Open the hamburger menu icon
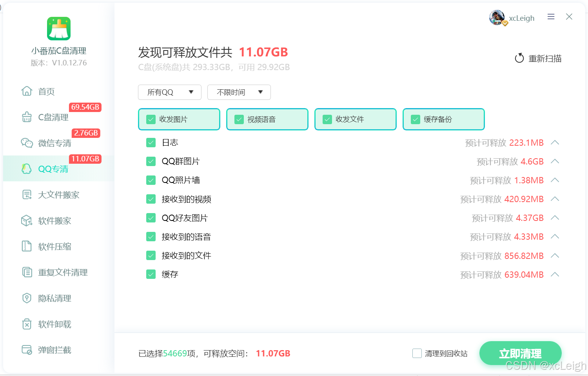Screen dimensions: 588x376 [x=551, y=17]
